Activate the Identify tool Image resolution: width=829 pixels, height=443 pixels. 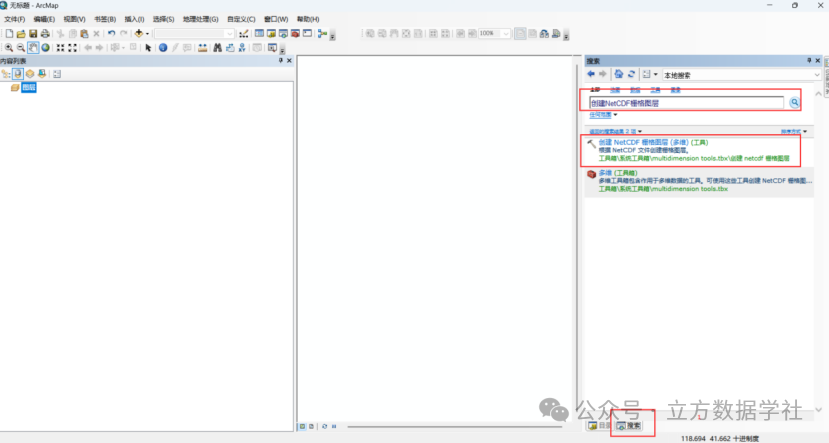163,48
